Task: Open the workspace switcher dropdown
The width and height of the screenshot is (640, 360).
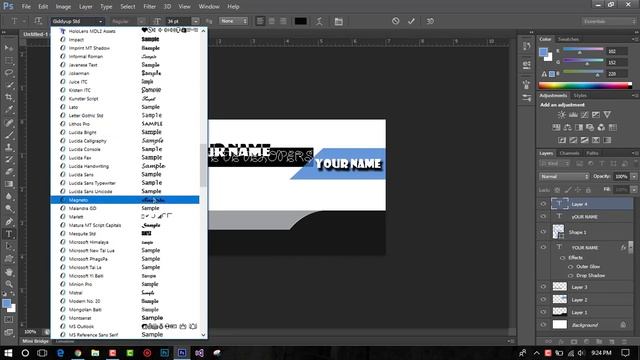Action: pyautogui.click(x=609, y=21)
